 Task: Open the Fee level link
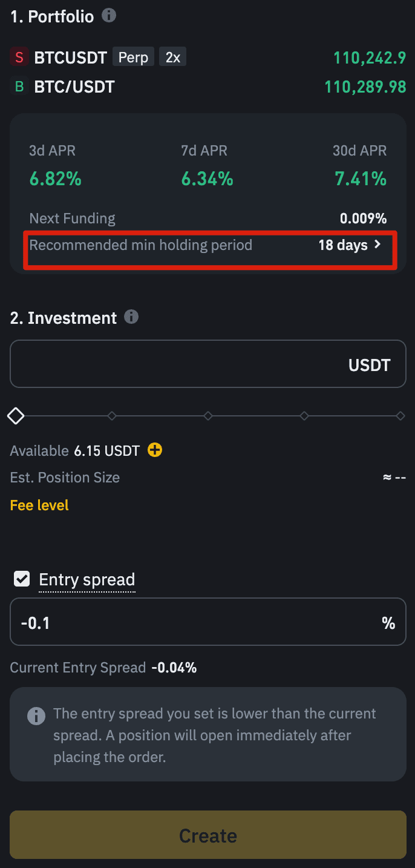pyautogui.click(x=39, y=505)
